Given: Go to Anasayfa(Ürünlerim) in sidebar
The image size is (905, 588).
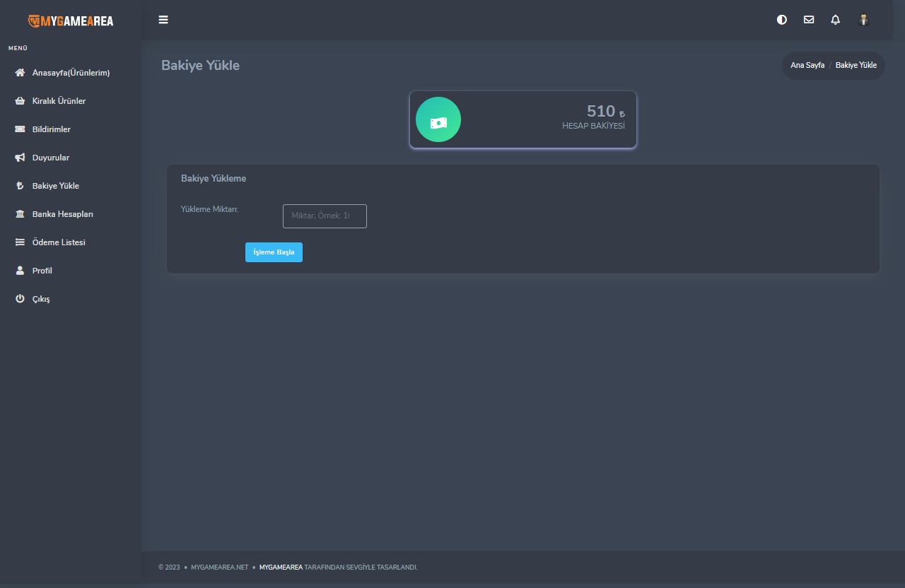Looking at the screenshot, I should tap(71, 73).
